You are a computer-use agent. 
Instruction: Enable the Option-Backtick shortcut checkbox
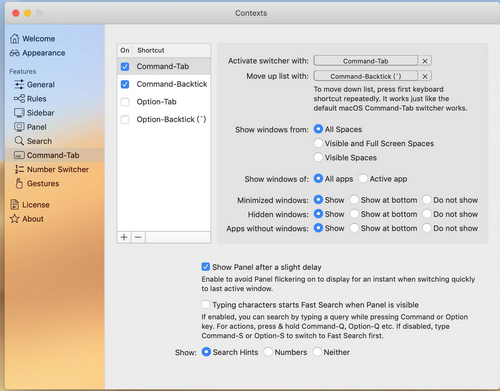125,119
